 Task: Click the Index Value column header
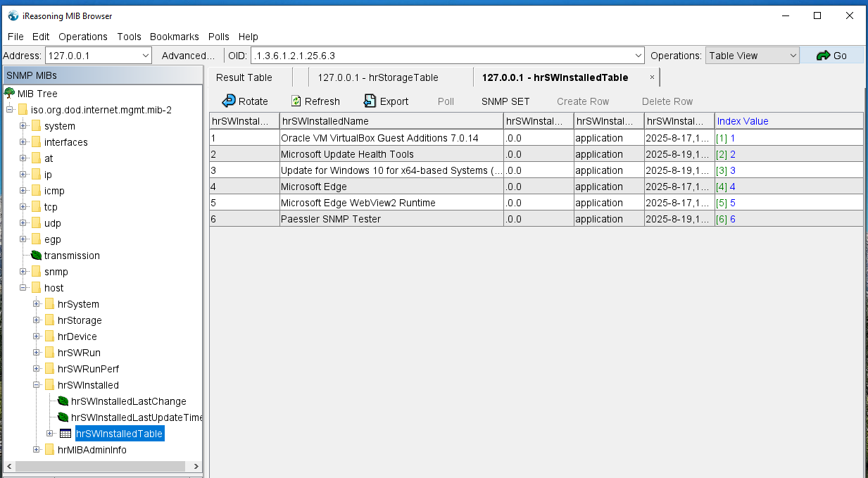(x=789, y=121)
